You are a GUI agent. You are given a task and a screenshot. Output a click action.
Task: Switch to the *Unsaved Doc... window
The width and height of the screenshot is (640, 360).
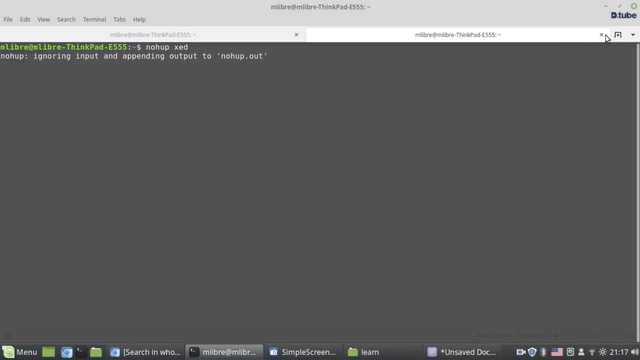pos(462,352)
